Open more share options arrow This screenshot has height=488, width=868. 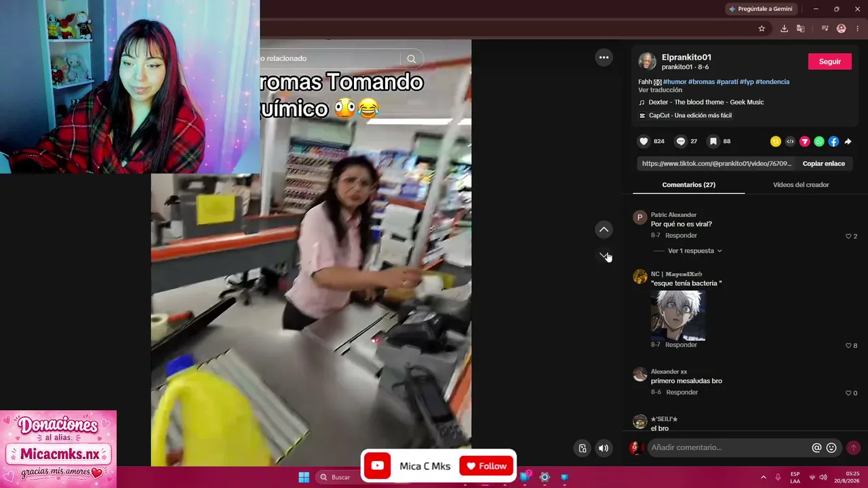848,142
